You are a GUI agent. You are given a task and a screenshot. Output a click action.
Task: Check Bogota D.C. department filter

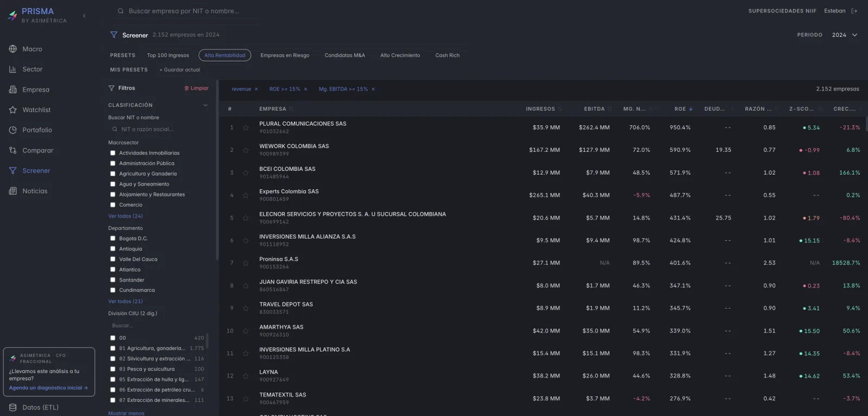point(113,239)
